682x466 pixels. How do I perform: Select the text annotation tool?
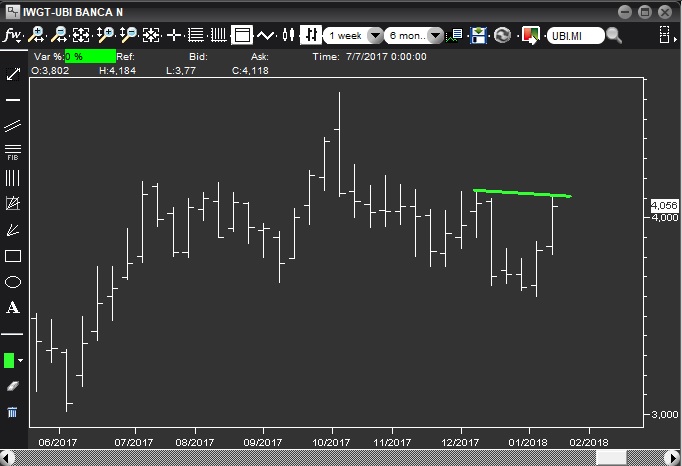point(13,308)
